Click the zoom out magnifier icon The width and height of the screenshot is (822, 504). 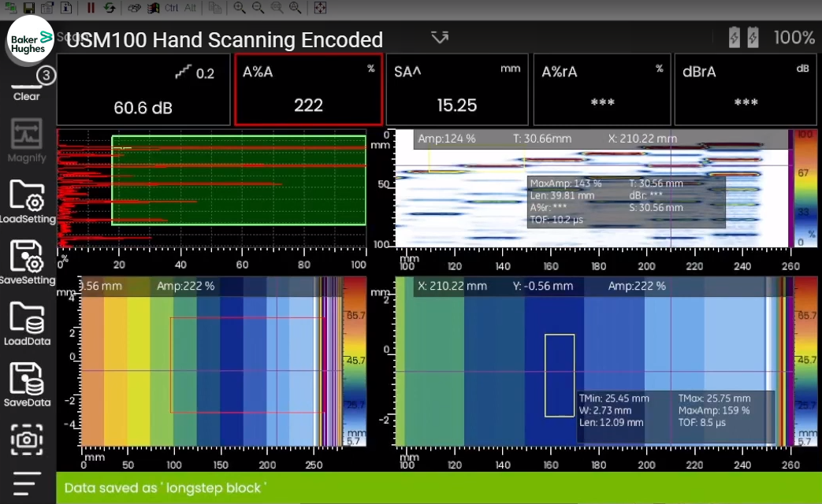(x=258, y=7)
